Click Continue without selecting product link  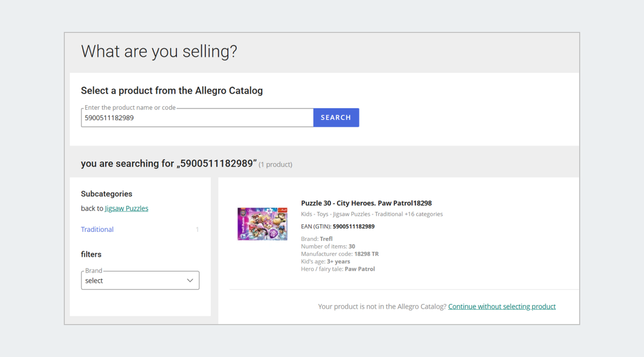502,307
